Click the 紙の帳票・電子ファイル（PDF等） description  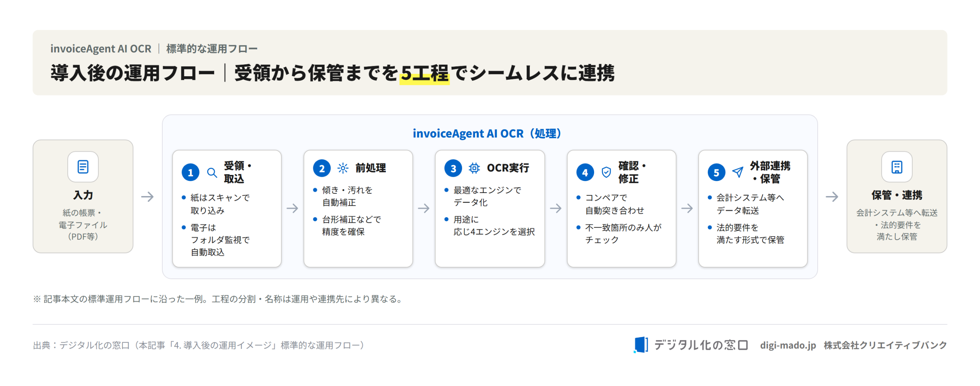pyautogui.click(x=83, y=225)
